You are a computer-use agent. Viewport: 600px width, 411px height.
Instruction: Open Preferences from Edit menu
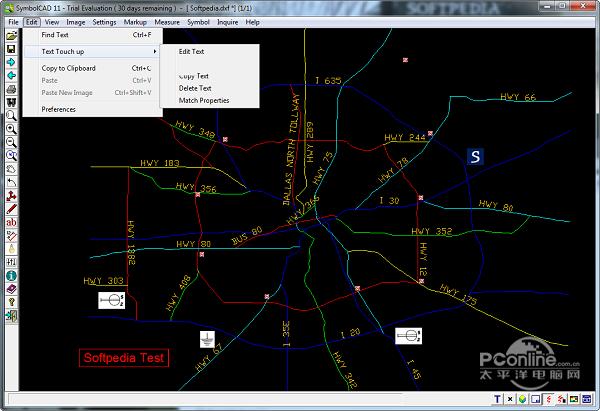pos(93,109)
